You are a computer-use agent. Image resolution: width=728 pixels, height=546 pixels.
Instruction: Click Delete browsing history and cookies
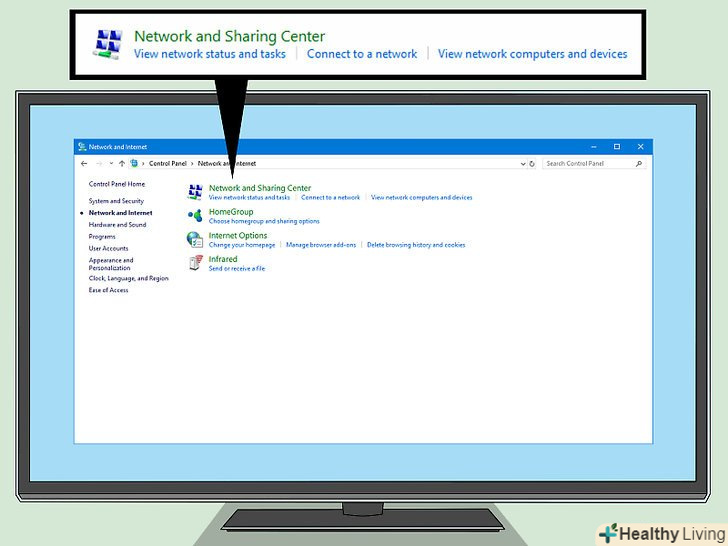(x=416, y=245)
